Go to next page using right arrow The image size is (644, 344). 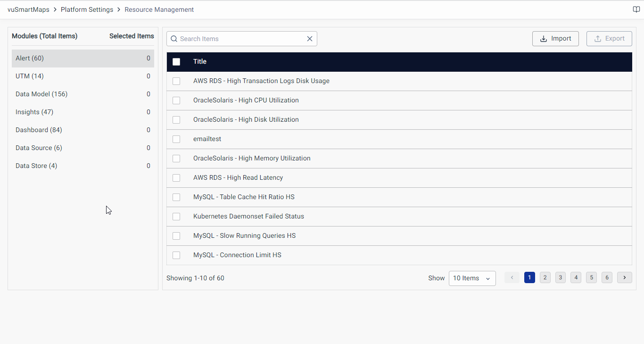click(x=624, y=277)
